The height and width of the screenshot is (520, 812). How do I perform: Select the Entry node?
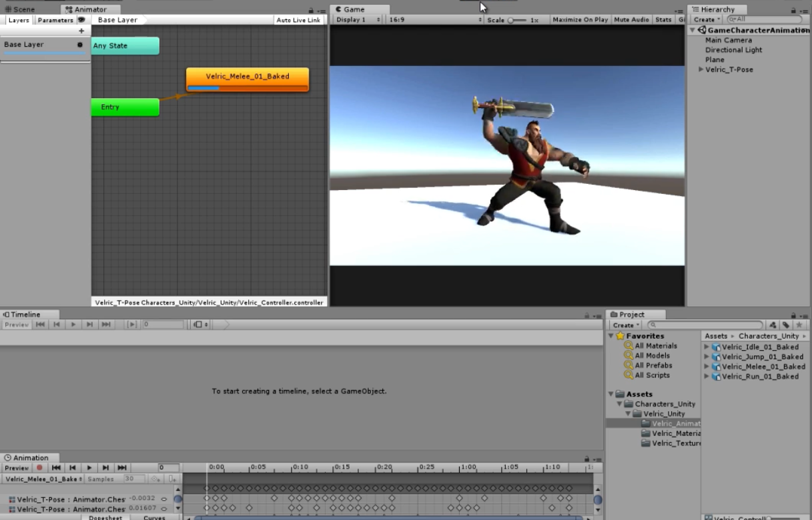click(125, 107)
